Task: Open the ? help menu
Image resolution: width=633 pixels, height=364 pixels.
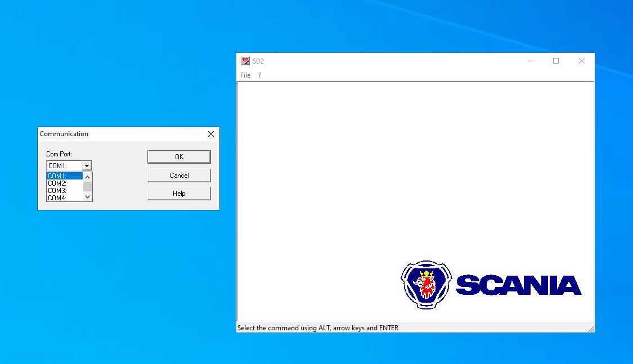Action: pyautogui.click(x=259, y=75)
